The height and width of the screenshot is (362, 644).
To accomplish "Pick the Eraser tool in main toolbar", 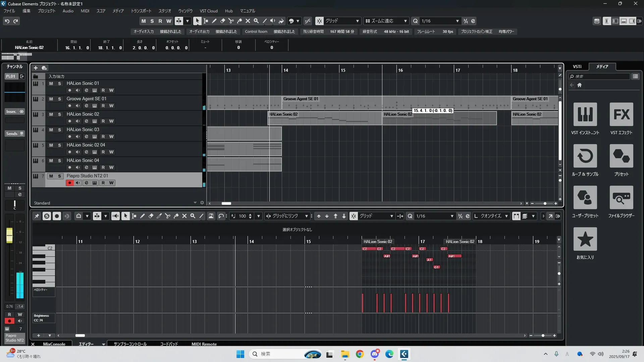I will 222,21.
